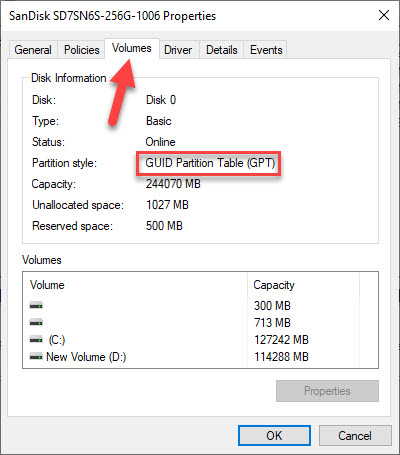Click the Cancel button
Screen dimensions: 400x455
coord(355,435)
